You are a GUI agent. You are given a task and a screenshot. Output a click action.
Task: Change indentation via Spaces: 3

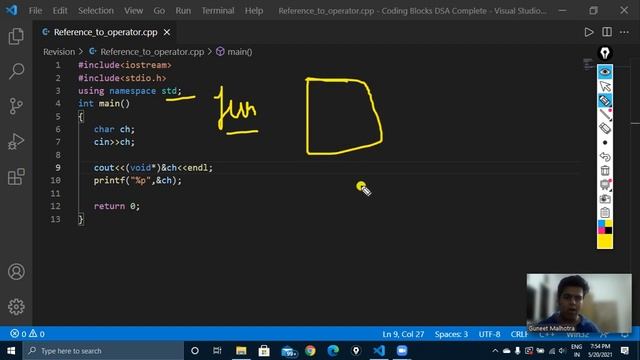click(x=451, y=334)
